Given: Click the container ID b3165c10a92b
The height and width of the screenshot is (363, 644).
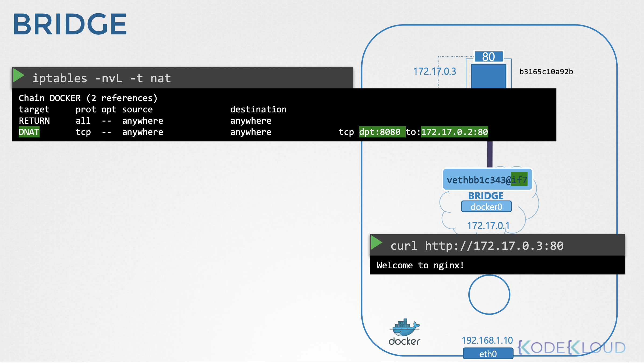Looking at the screenshot, I should pos(546,72).
